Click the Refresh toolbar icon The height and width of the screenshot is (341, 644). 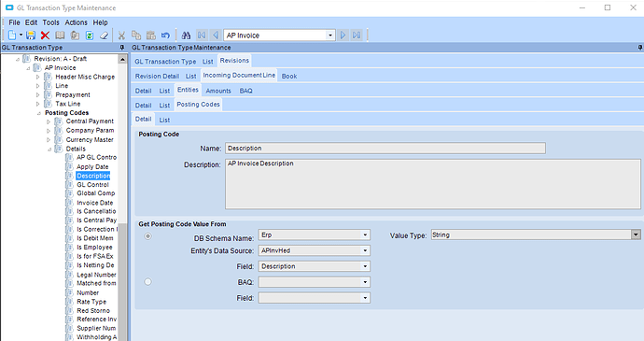point(90,36)
